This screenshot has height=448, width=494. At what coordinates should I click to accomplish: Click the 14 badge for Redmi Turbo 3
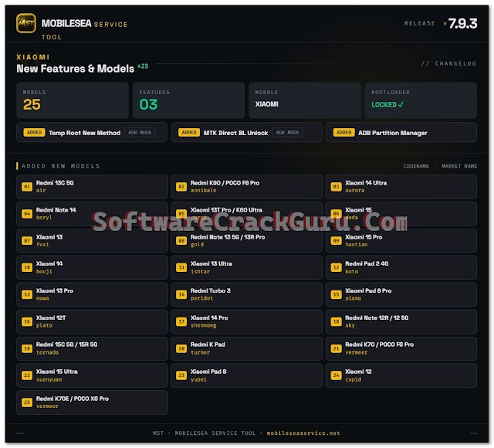point(181,294)
